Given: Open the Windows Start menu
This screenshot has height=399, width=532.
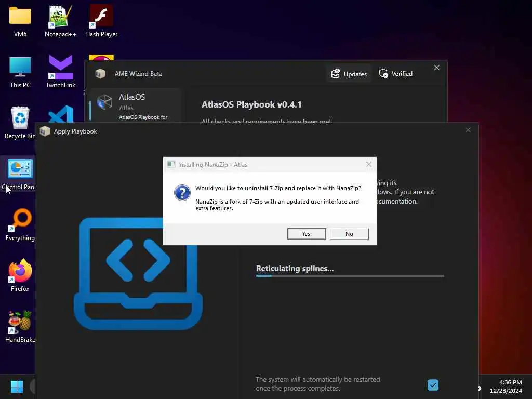Looking at the screenshot, I should click(17, 387).
